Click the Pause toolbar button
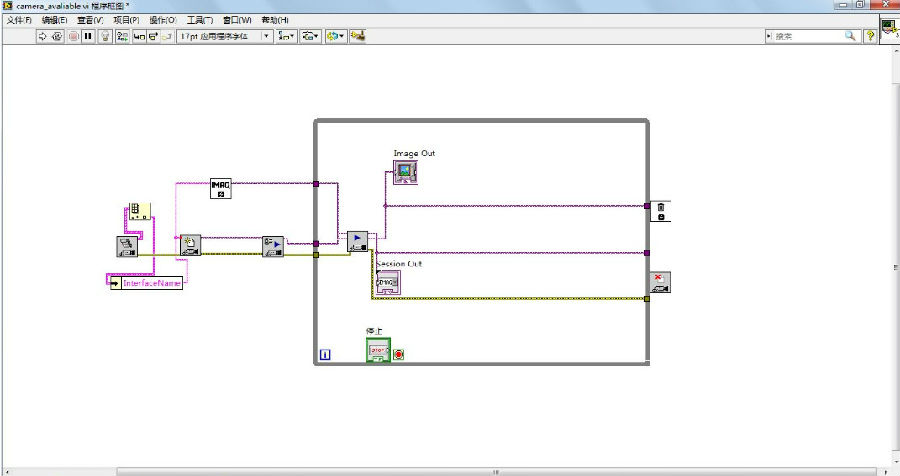 click(x=88, y=36)
